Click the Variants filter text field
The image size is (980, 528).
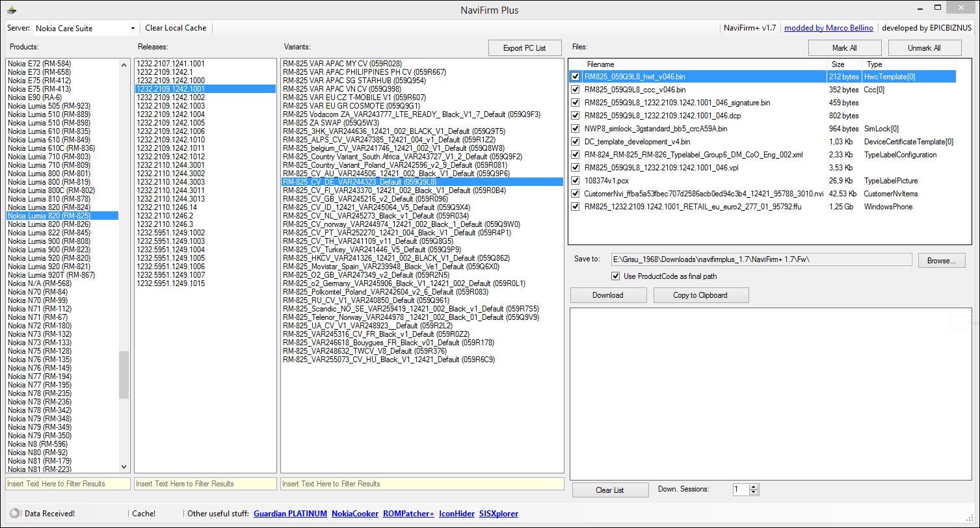[x=422, y=484]
